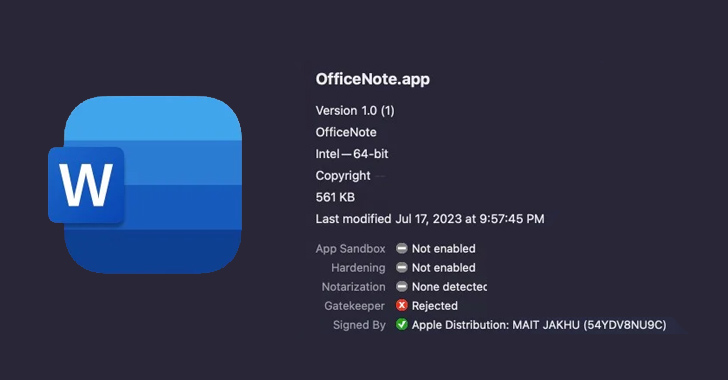This screenshot has height=380, width=728.
Task: Click the large blue Word-style app icon
Action: [x=145, y=184]
